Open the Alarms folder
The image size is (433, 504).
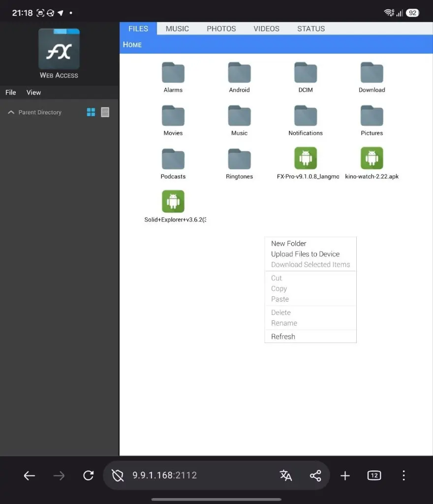pyautogui.click(x=173, y=77)
